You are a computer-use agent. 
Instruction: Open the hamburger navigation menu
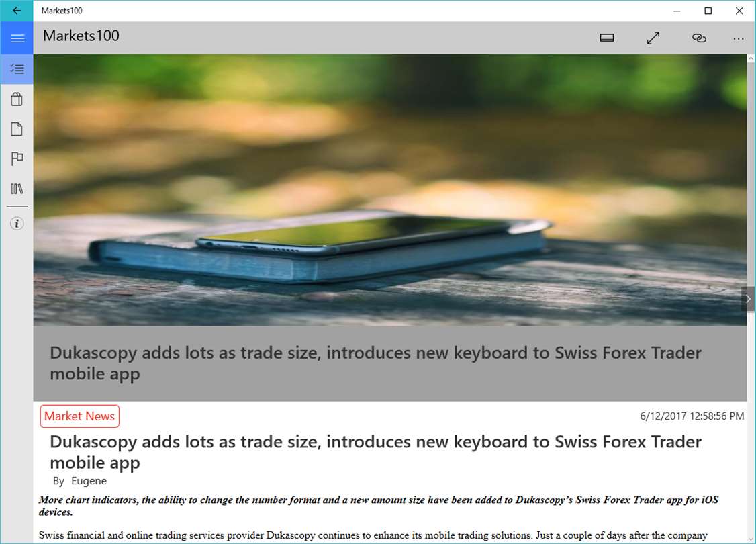[x=17, y=38]
